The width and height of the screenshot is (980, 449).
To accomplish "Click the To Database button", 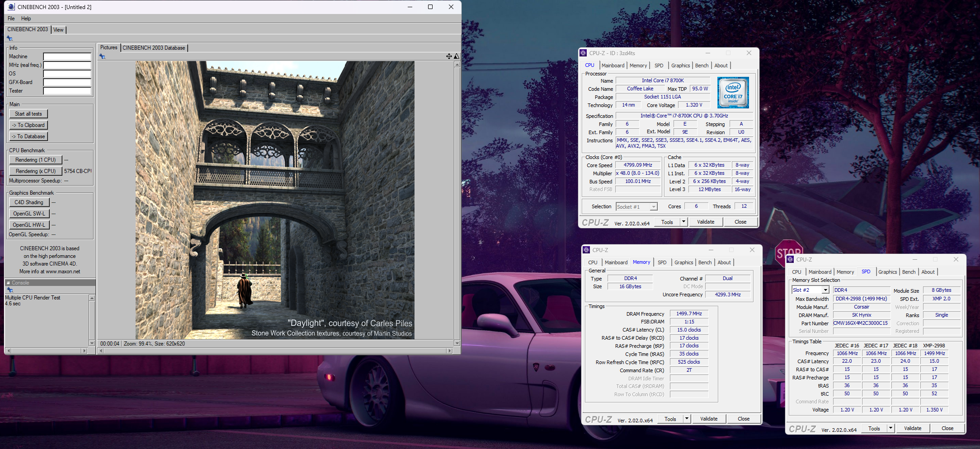I will tap(28, 136).
